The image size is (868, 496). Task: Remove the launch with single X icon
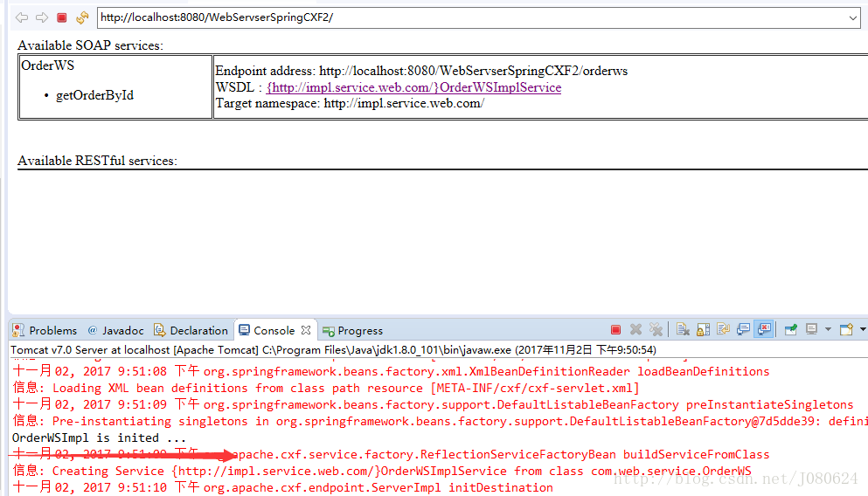[636, 330]
